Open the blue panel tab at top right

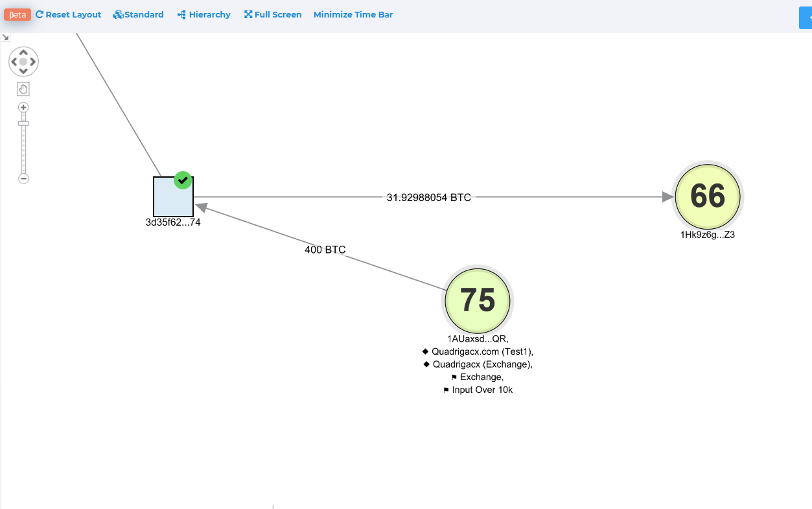coord(806,18)
